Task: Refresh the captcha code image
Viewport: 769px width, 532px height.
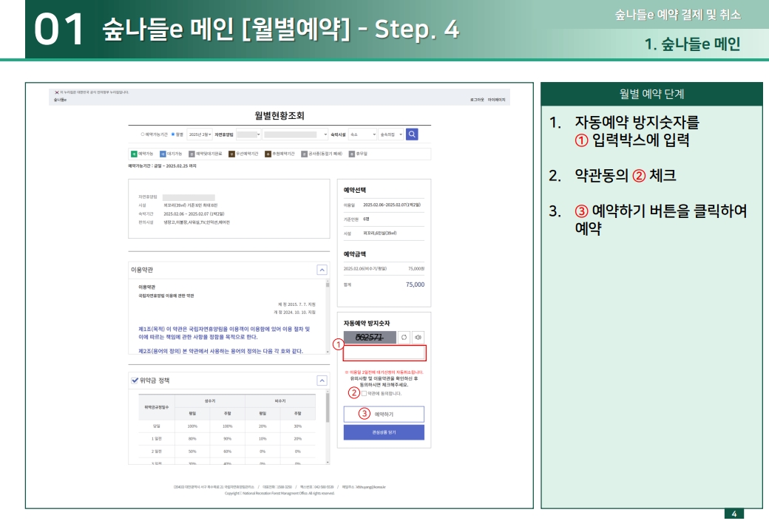Action: [404, 337]
